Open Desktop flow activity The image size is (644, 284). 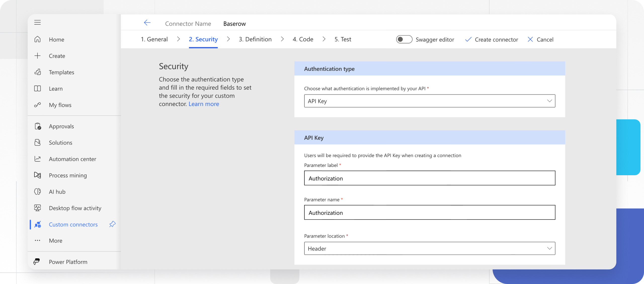coord(75,208)
